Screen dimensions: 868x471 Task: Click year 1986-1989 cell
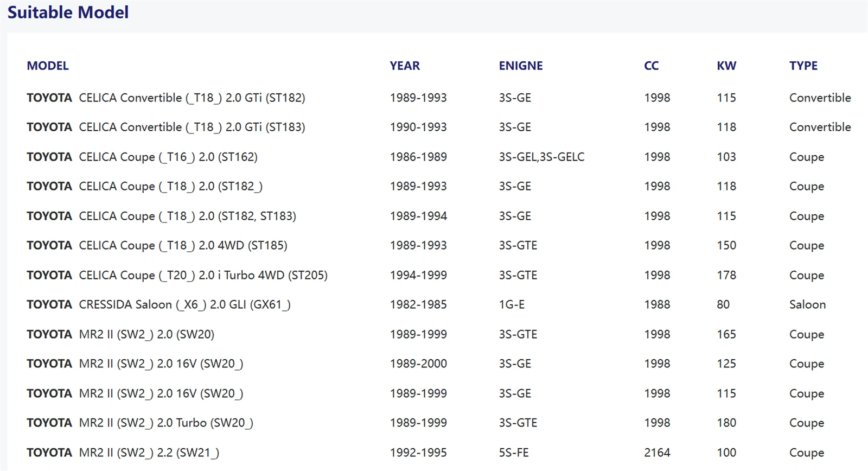pos(418,157)
